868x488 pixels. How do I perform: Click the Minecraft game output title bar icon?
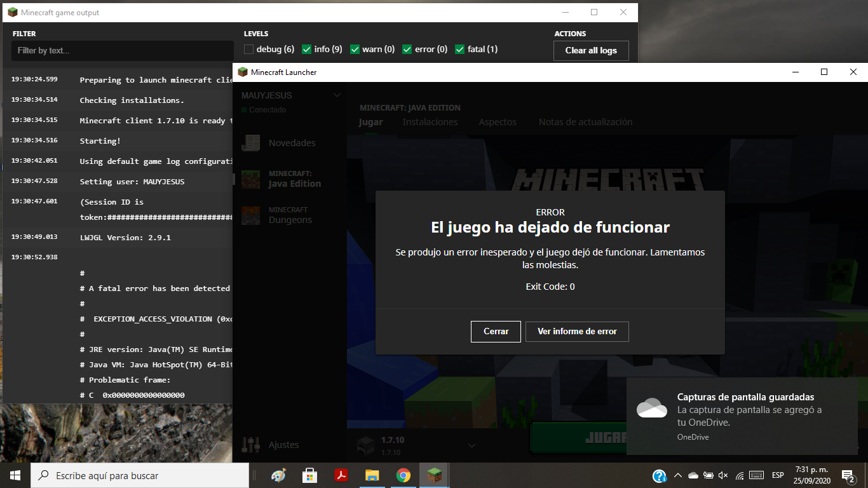(13, 12)
